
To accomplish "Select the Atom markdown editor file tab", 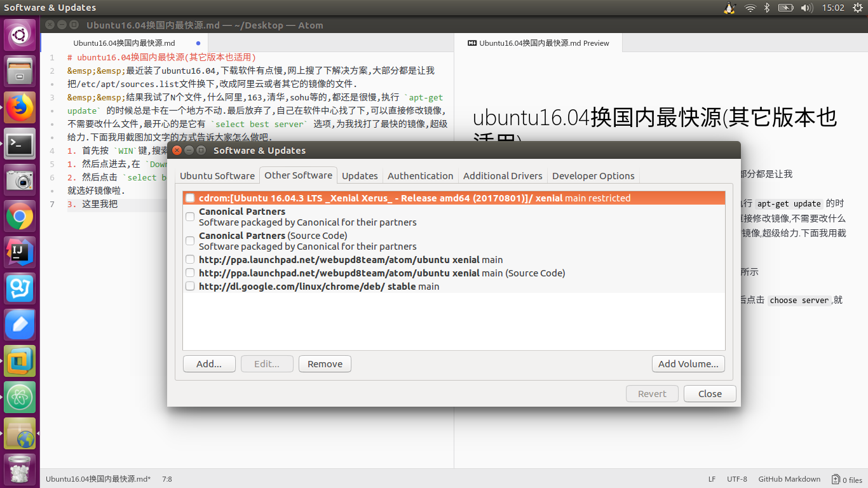I will 124,43.
